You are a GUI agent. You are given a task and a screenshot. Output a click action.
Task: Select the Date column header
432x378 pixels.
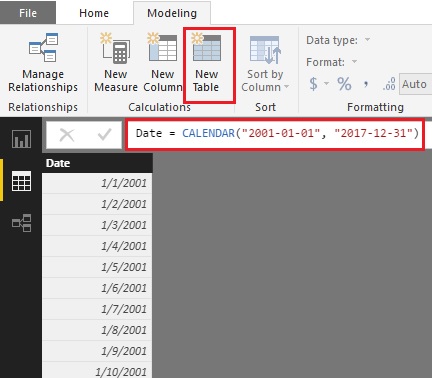point(97,163)
